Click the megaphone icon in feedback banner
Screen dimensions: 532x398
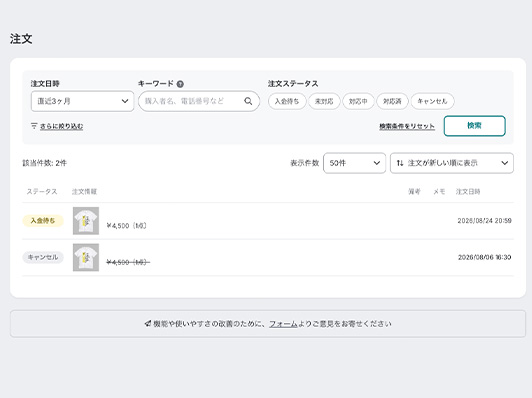click(x=148, y=324)
